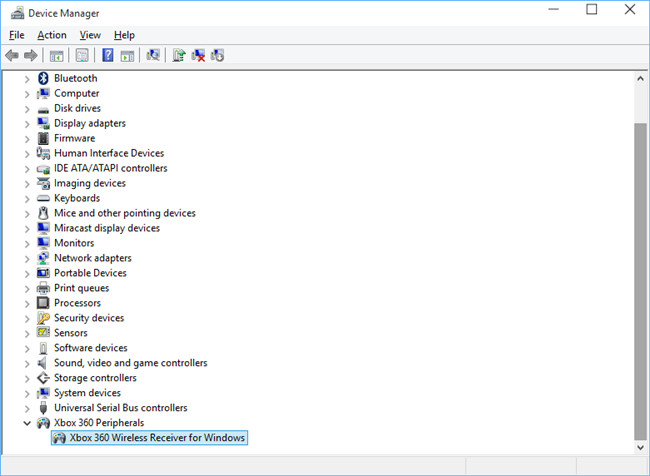Click the blue question mark Help icon
Screen dimensions: 650x476
tap(108, 55)
